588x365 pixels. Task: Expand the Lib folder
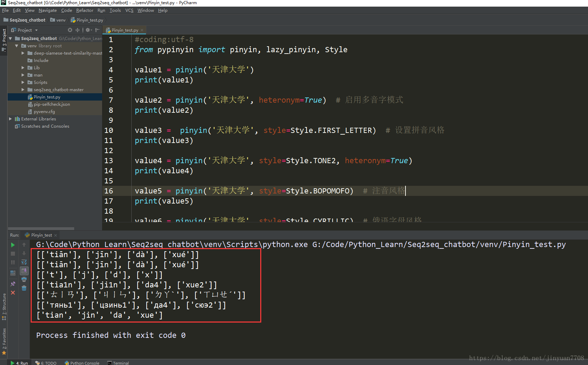click(x=23, y=68)
